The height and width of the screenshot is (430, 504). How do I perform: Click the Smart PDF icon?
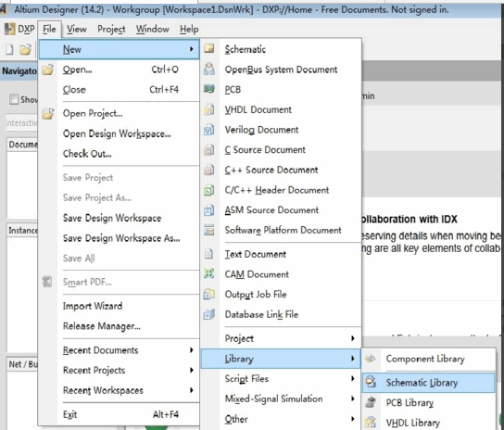tap(47, 282)
